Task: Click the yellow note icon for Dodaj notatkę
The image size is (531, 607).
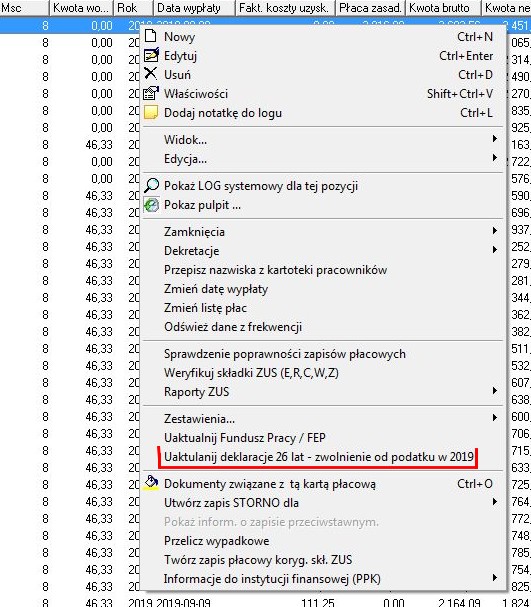Action: click(151, 113)
